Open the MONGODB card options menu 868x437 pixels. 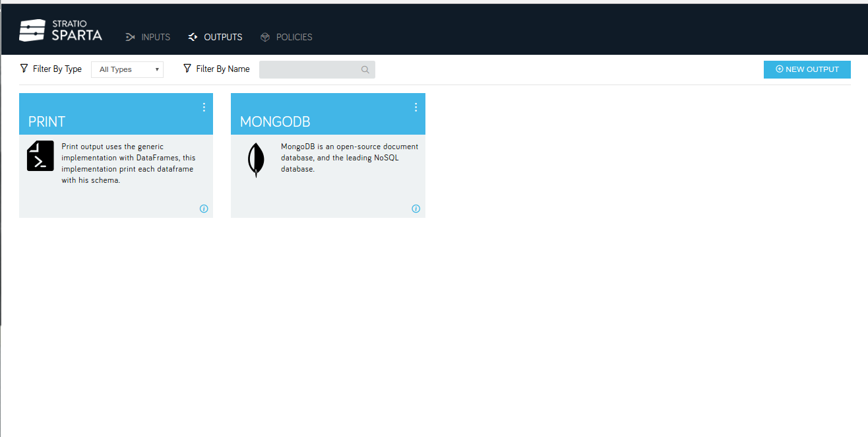click(416, 107)
